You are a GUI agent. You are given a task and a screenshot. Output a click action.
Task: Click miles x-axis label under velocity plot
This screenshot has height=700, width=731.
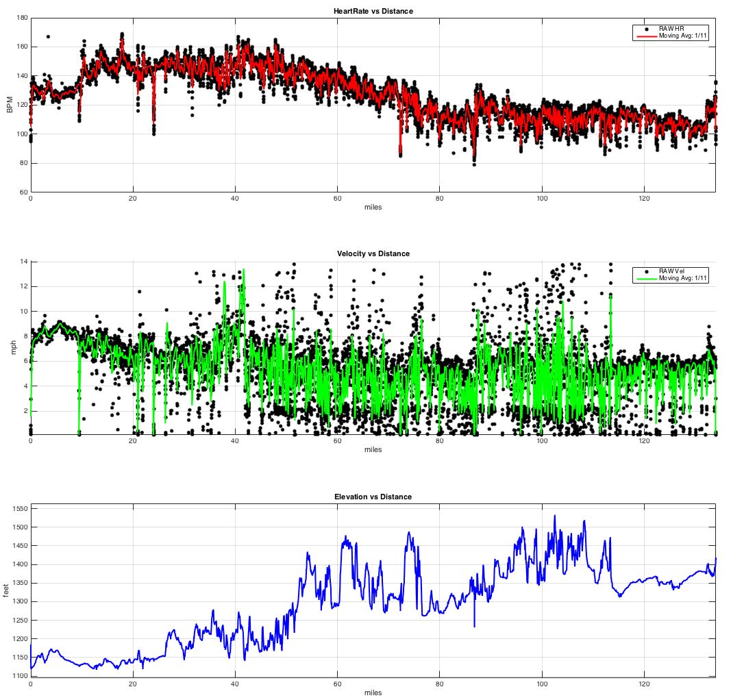pos(373,449)
